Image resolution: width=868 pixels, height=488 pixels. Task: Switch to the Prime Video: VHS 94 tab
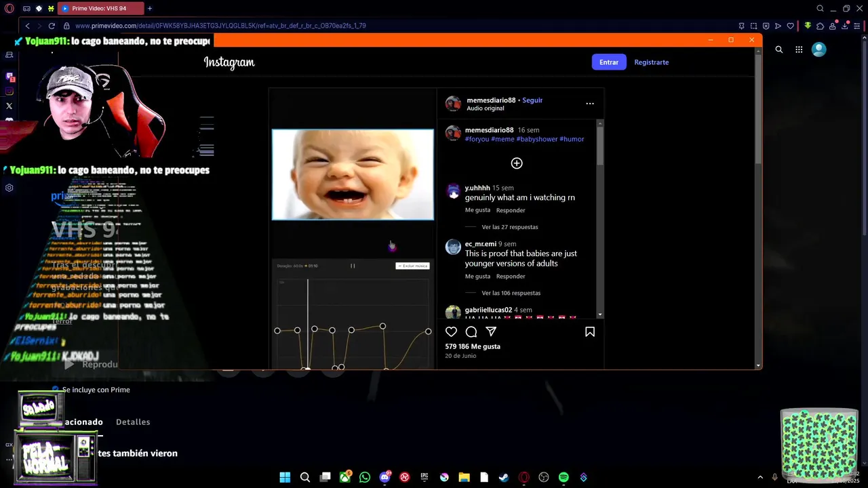[100, 8]
